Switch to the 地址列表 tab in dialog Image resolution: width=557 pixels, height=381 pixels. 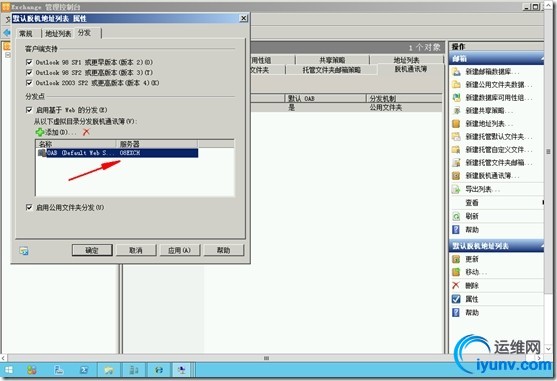[58, 34]
